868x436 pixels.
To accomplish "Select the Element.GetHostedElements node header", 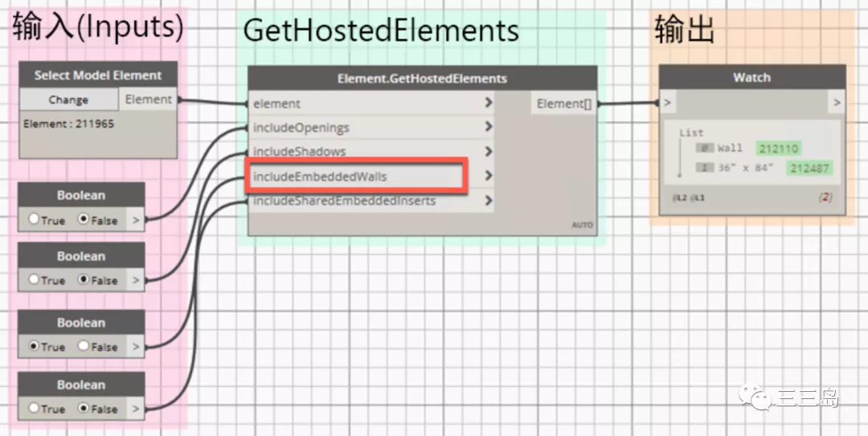I will tap(423, 79).
